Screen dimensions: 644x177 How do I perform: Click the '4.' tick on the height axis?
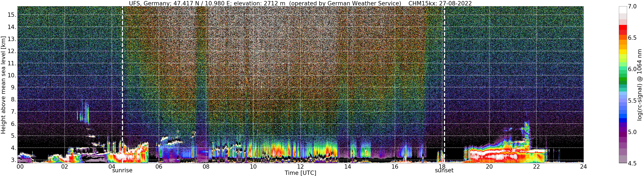pos(14,148)
